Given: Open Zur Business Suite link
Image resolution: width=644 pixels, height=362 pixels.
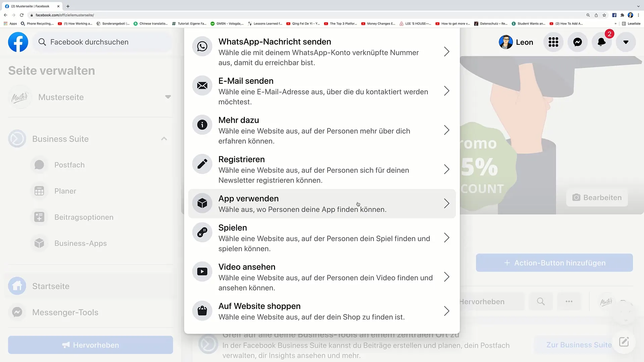Looking at the screenshot, I should [x=579, y=345].
